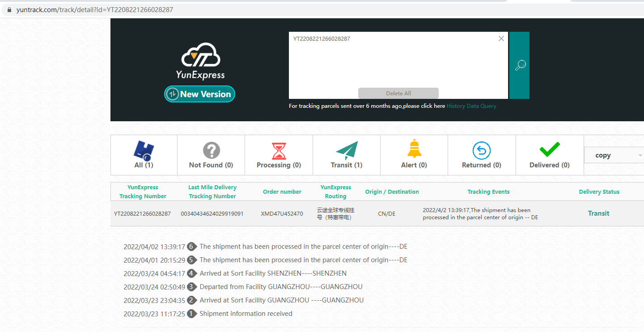
Task: Filter by Alert bell icon
Action: click(414, 149)
